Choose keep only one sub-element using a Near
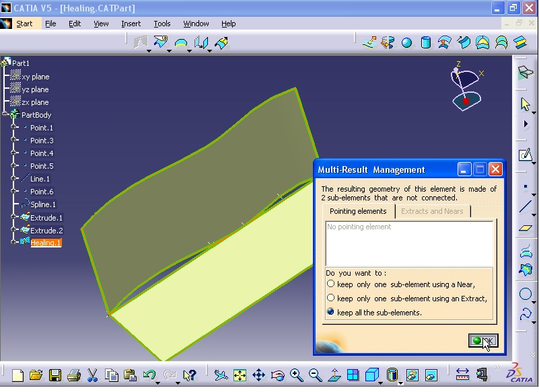Screen dimensions: 539x392 330,284
